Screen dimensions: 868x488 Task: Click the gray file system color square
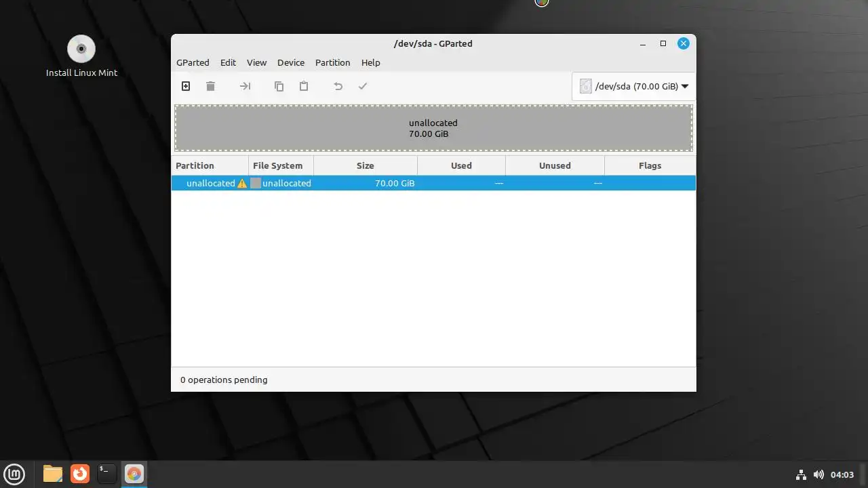[x=256, y=183]
